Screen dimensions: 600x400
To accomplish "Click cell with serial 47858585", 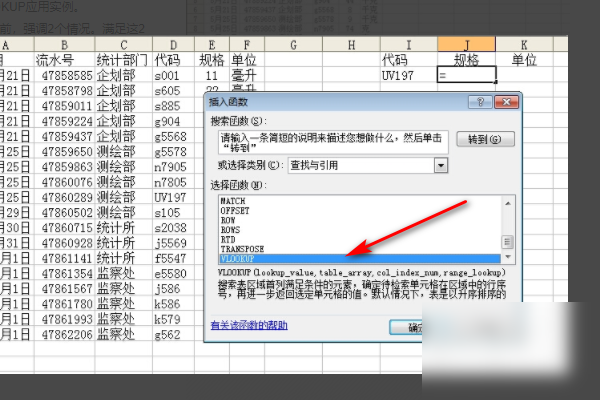I will 64,75.
